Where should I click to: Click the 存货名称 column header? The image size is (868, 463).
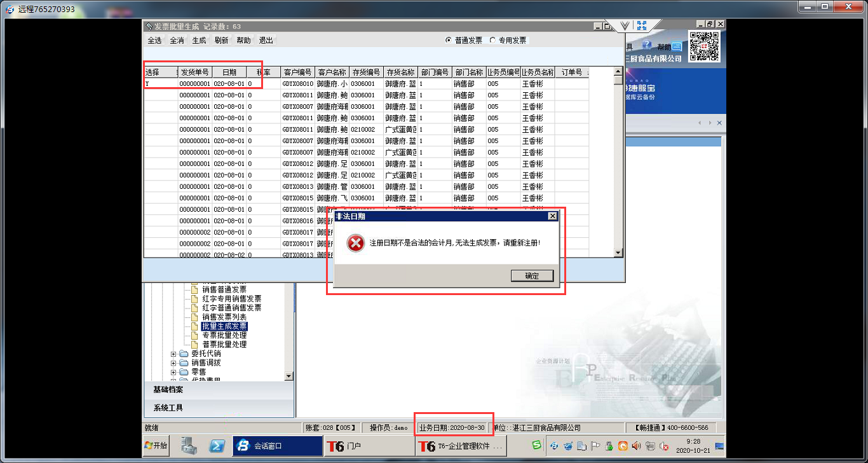(x=401, y=72)
